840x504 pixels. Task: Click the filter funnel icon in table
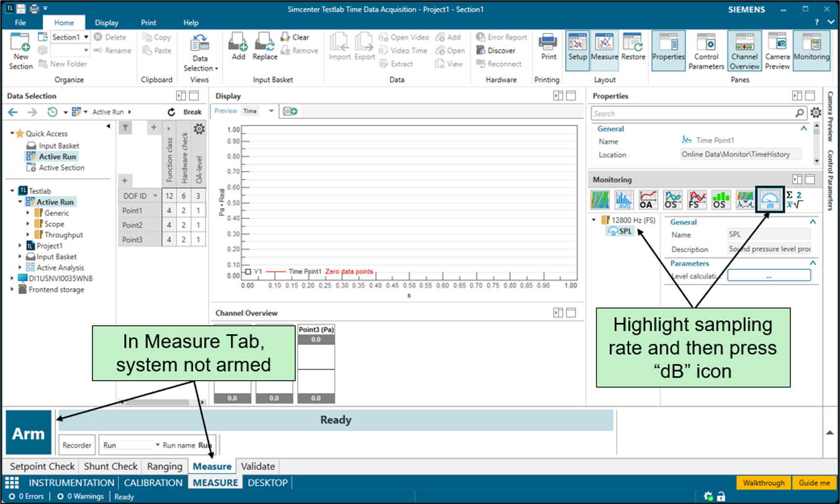(125, 128)
